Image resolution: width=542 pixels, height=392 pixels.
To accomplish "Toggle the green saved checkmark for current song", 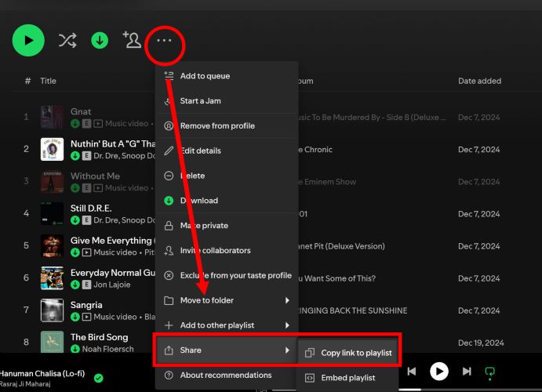I will (99, 378).
